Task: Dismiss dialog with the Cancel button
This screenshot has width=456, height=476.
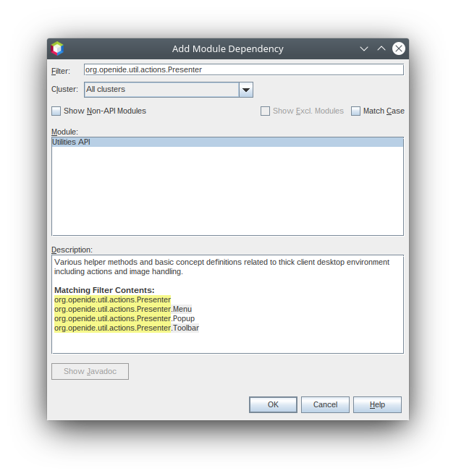Action: tap(325, 404)
